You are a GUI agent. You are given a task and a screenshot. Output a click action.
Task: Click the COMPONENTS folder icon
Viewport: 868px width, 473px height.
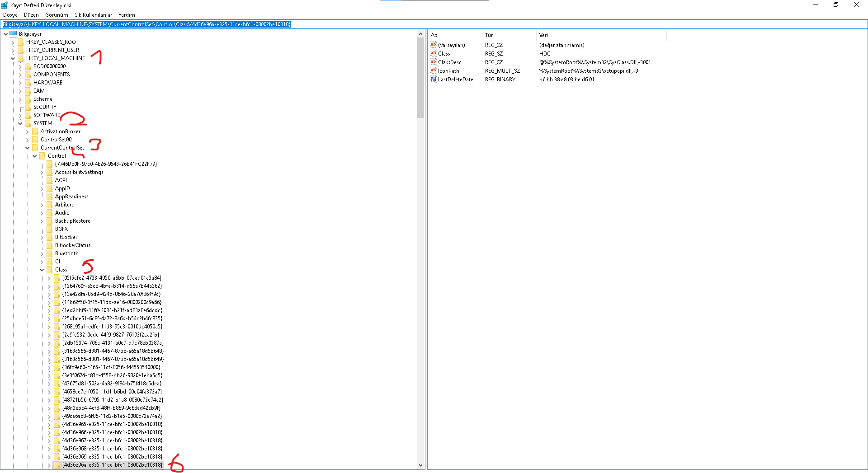click(x=28, y=75)
